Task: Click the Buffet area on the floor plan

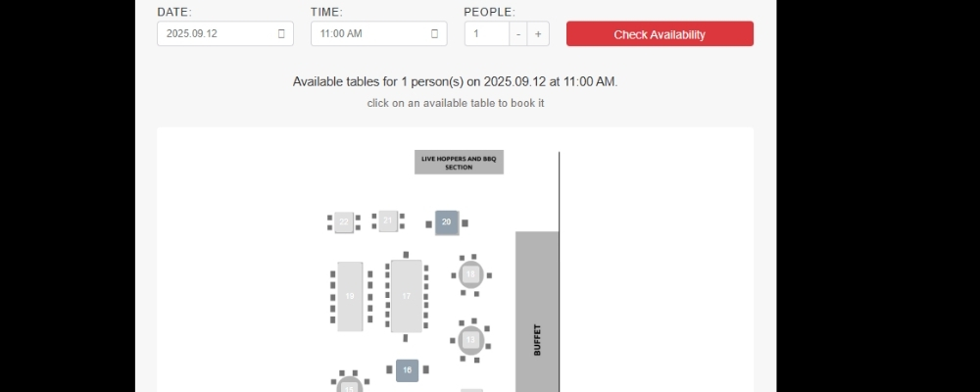Action: tap(537, 314)
